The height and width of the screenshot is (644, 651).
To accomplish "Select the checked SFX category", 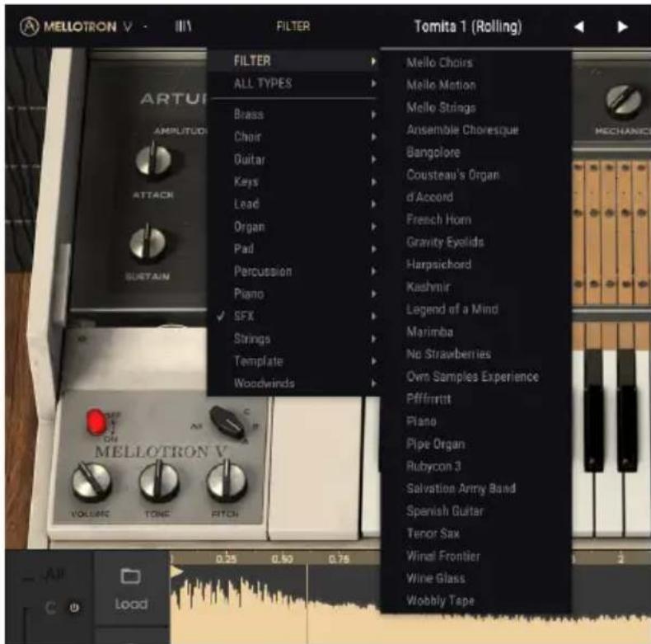I will pos(293,316).
